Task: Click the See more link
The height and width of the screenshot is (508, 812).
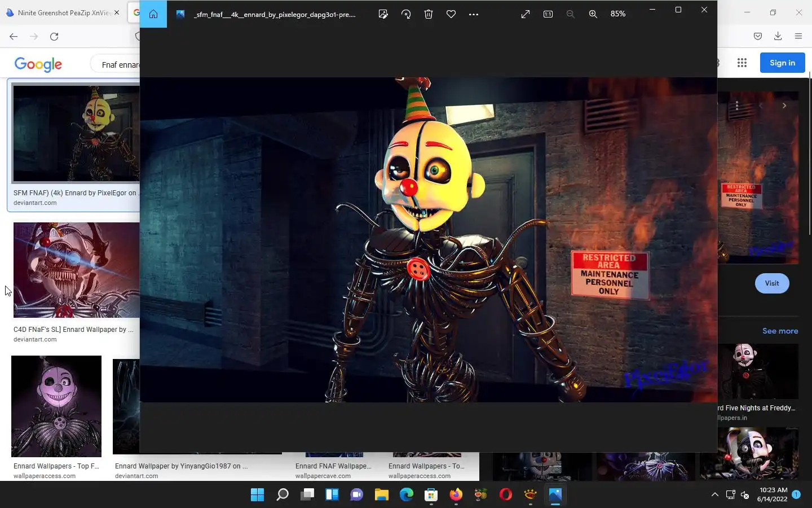Action: pyautogui.click(x=780, y=331)
